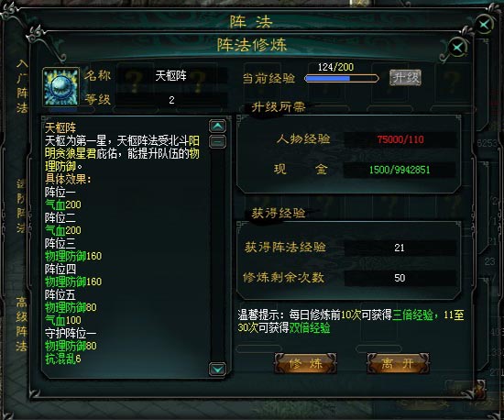This screenshot has width=504, height=420.
Task: Click the 获得阵法经验 value 21
Action: [x=400, y=248]
